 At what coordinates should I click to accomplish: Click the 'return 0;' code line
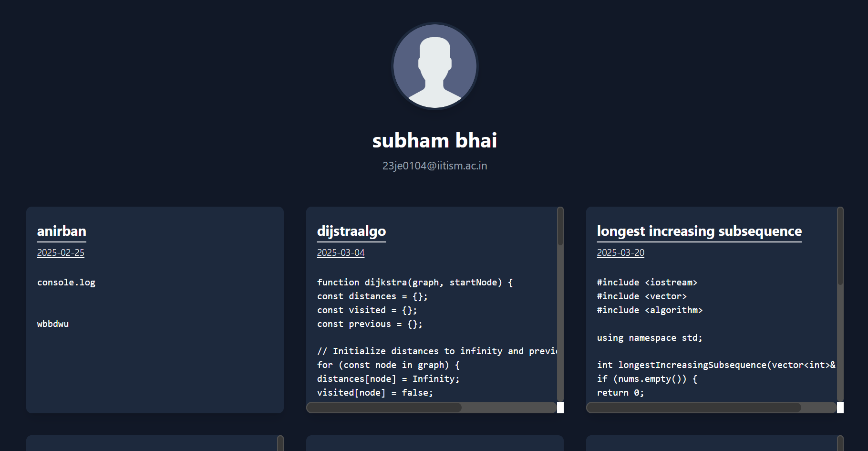click(x=620, y=393)
